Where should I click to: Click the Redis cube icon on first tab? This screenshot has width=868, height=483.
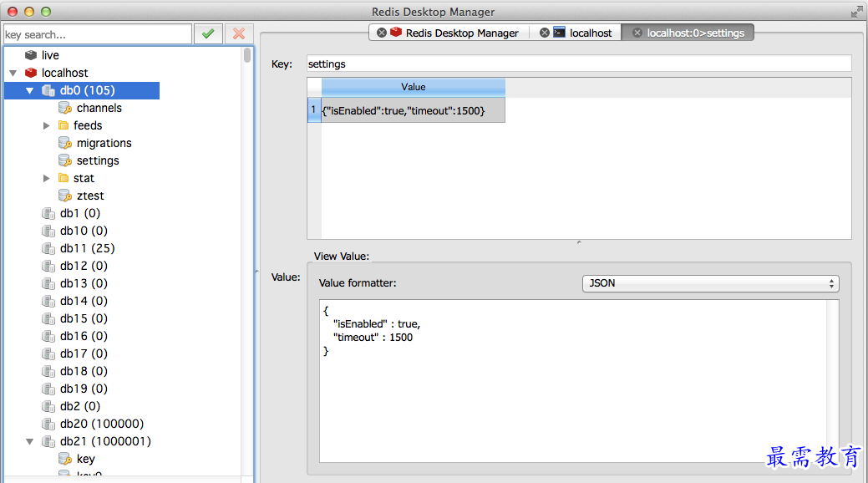(396, 32)
